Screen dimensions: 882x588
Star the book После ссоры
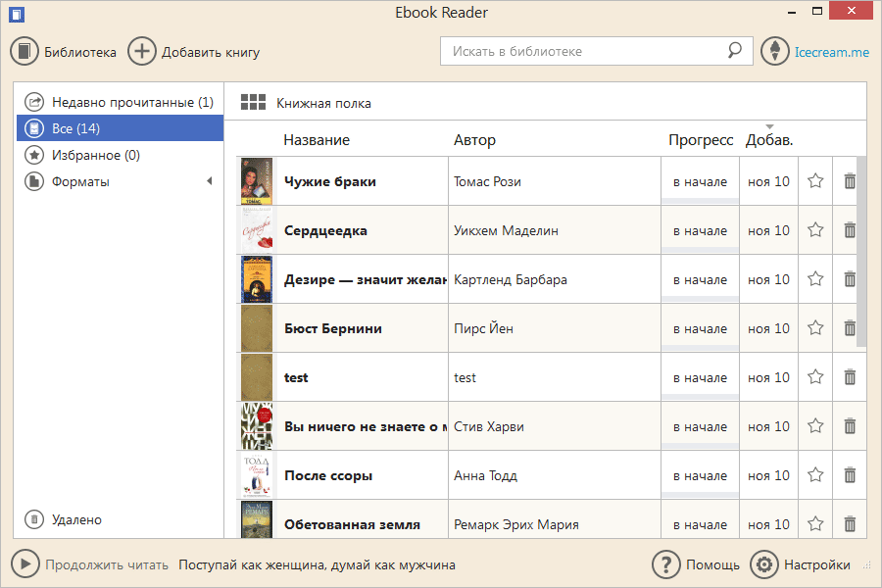point(815,475)
